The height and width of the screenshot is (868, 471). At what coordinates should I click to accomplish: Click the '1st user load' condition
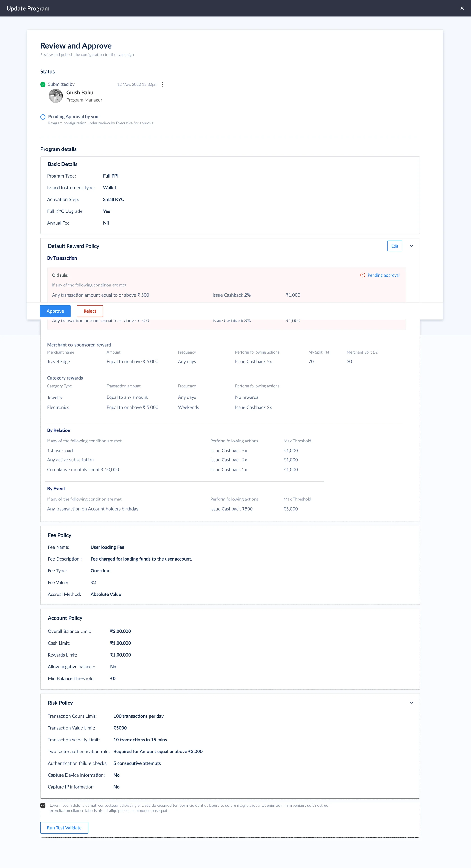coord(60,451)
